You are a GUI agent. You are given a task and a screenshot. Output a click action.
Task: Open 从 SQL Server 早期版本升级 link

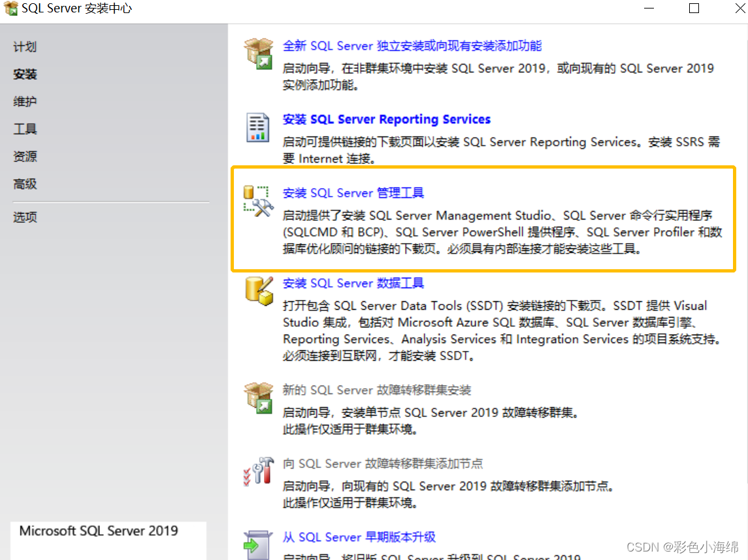point(359,537)
